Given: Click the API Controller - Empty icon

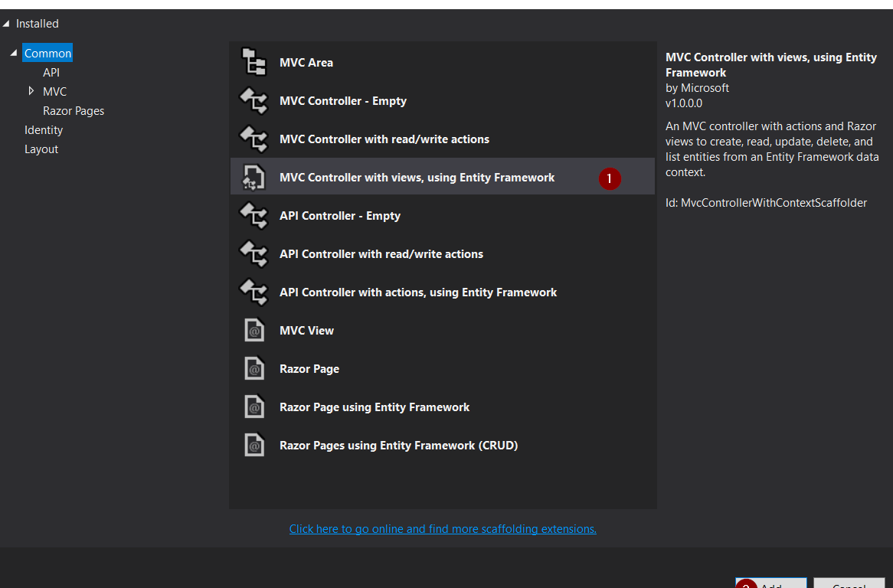Looking at the screenshot, I should (254, 215).
